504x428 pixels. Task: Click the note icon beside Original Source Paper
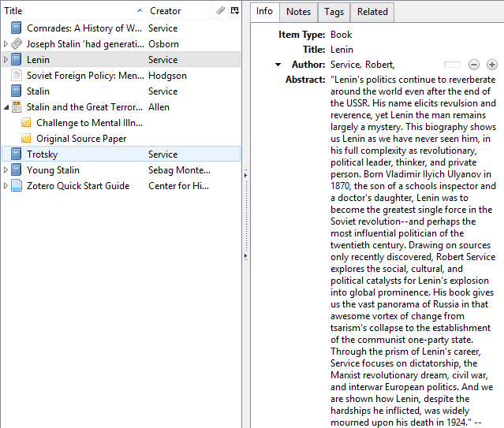26,138
